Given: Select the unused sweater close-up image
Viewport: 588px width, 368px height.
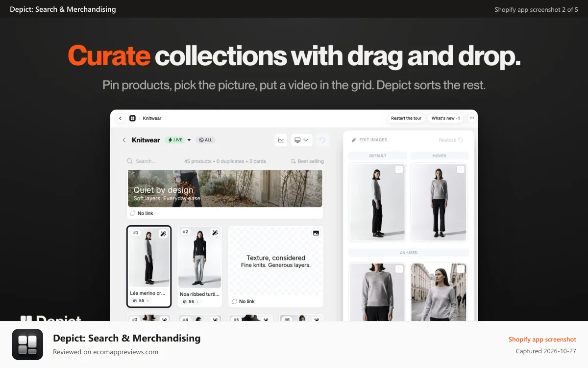Looking at the screenshot, I should [377, 291].
